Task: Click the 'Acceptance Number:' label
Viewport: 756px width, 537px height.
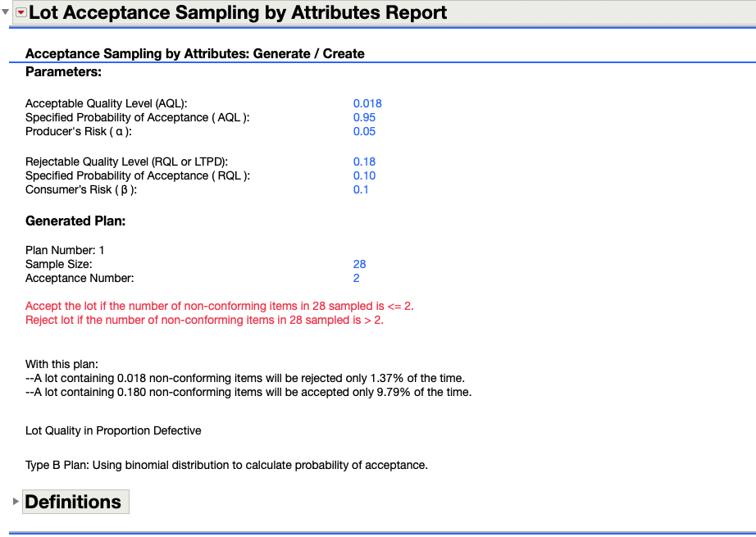Action: tap(80, 278)
